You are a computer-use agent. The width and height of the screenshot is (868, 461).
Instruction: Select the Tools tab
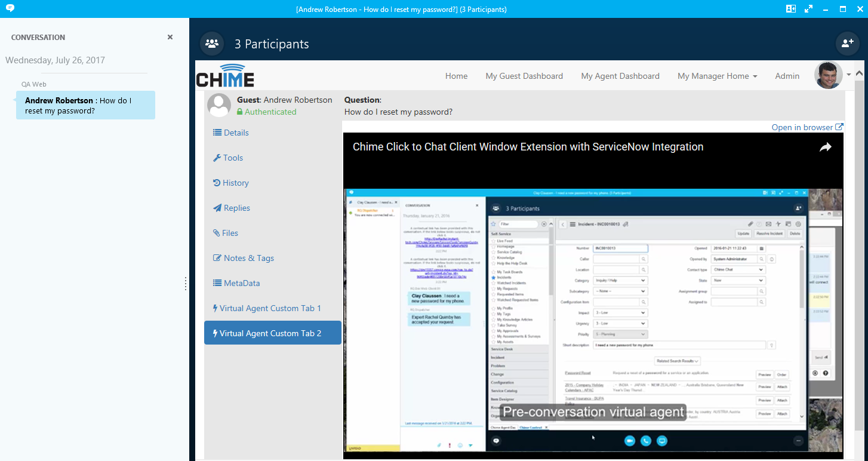pos(273,158)
